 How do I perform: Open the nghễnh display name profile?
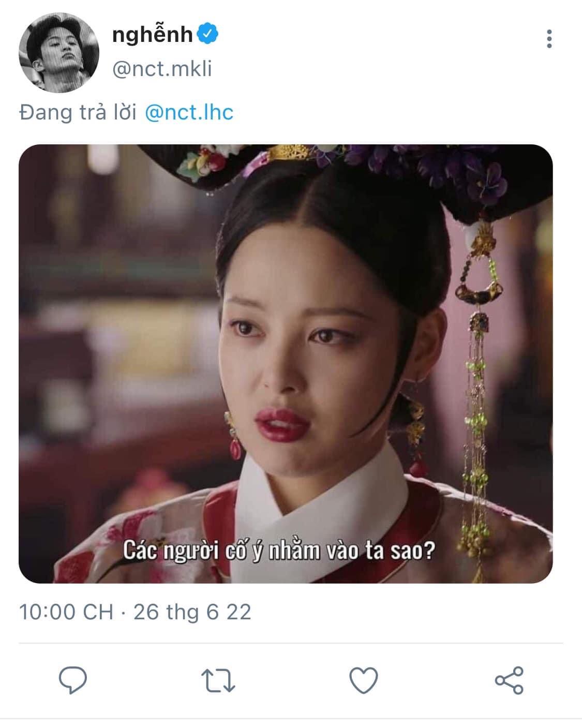click(x=152, y=35)
